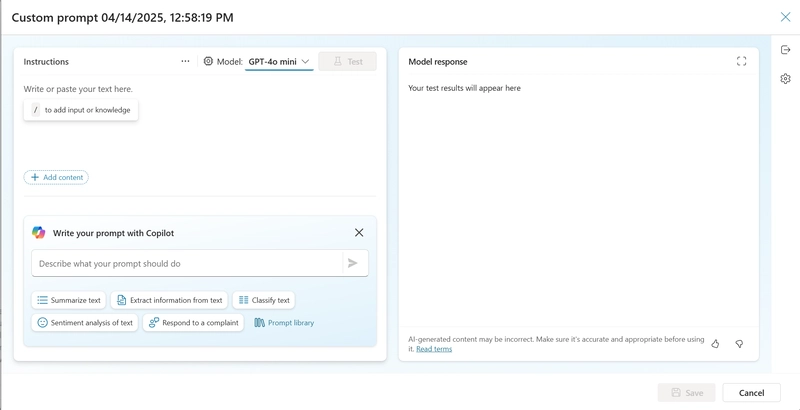
Task: Click the slash add input or knowledge hint
Action: (x=81, y=110)
